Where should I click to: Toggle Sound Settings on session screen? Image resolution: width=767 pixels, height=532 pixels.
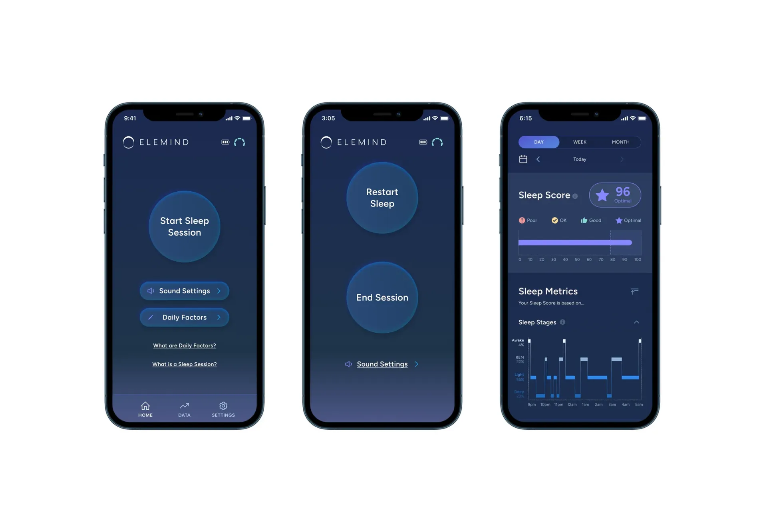coord(382,363)
